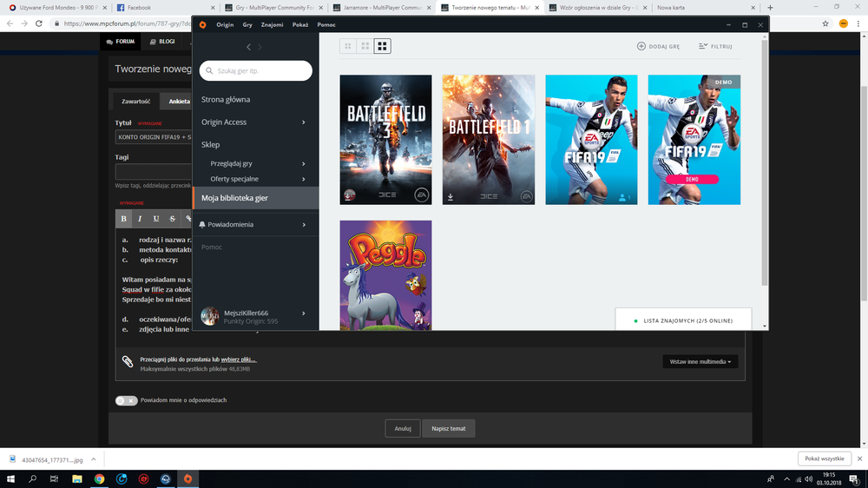Go back with Origin left arrow

(x=248, y=47)
